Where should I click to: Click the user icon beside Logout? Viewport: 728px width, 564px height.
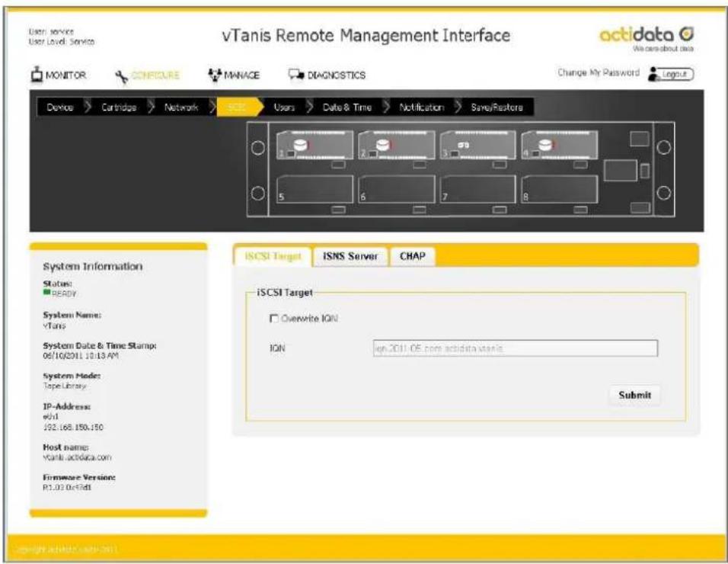click(x=654, y=74)
